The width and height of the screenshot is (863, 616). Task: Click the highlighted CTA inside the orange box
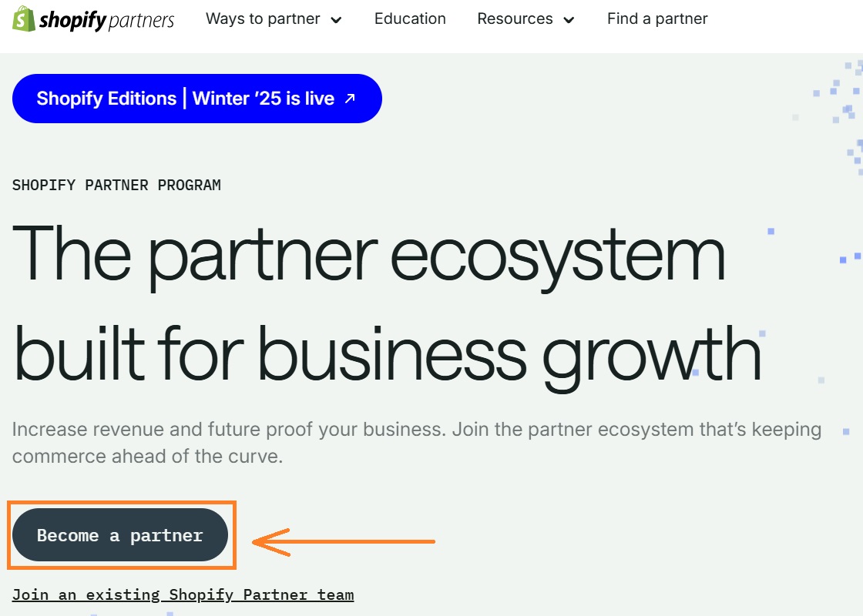(x=119, y=534)
